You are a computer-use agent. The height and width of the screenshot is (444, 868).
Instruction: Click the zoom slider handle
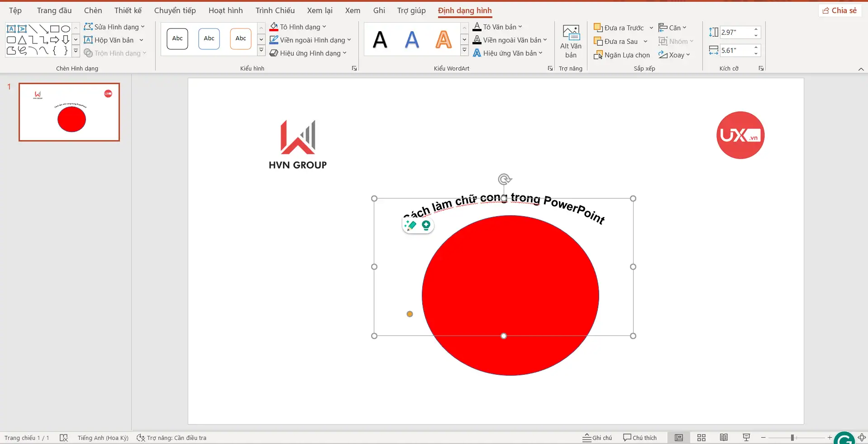792,438
